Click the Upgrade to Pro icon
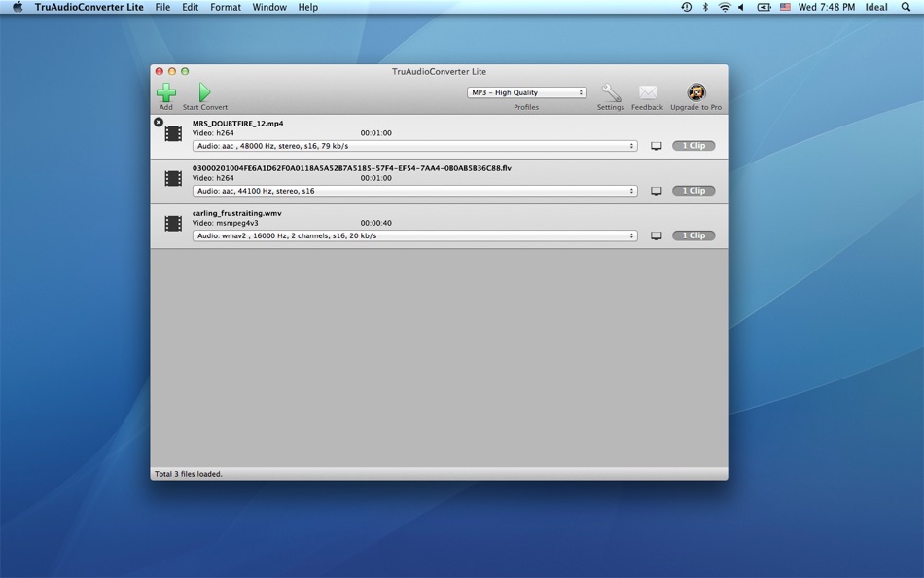The width and height of the screenshot is (924, 578). (x=696, y=92)
